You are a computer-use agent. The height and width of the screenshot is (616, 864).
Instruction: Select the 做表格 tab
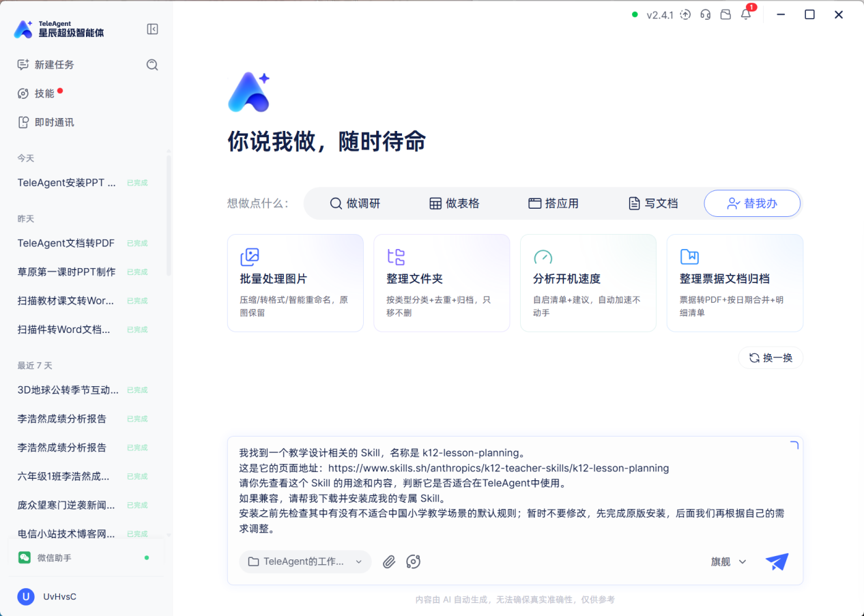(454, 203)
